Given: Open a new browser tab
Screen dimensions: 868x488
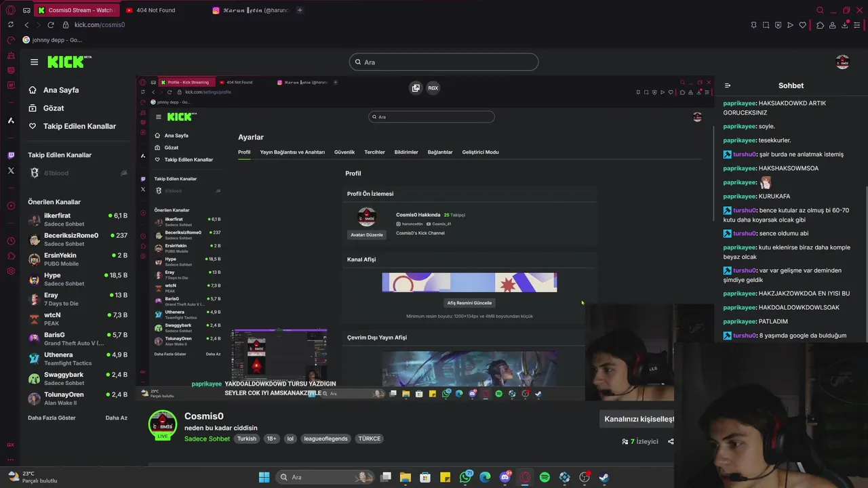Looking at the screenshot, I should tap(300, 10).
